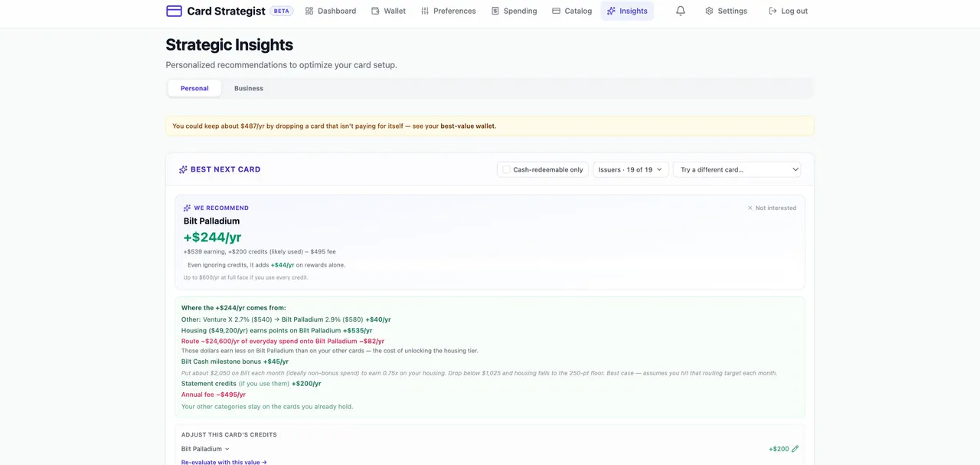Click the Statement credits +$200/yr line
The image size is (980, 465).
point(251,383)
